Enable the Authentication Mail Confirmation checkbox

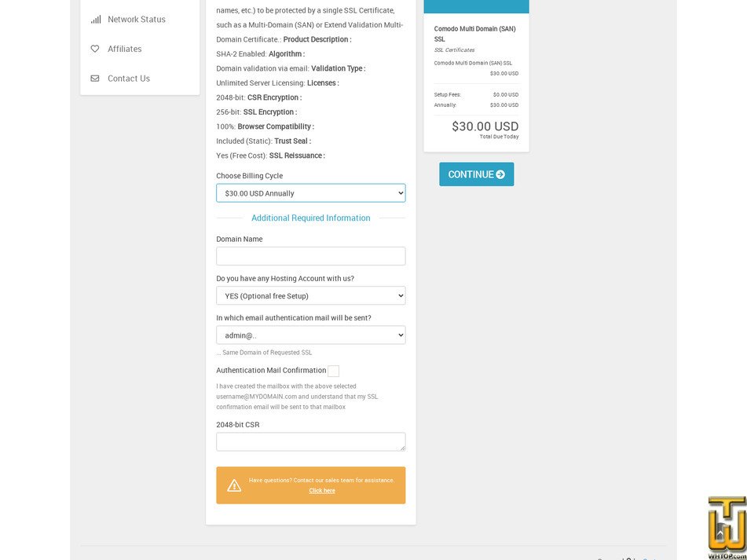[x=333, y=371]
